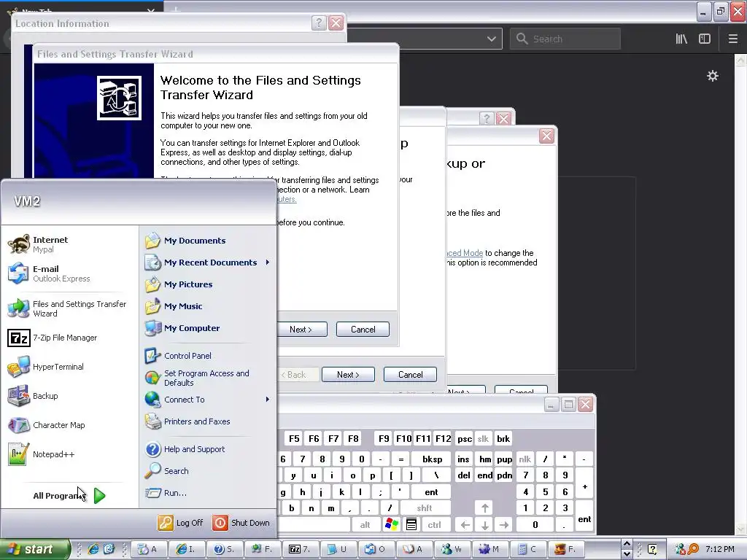This screenshot has height=560, width=747.
Task: Click the right arrow key on keyboard
Action: pyautogui.click(x=504, y=525)
